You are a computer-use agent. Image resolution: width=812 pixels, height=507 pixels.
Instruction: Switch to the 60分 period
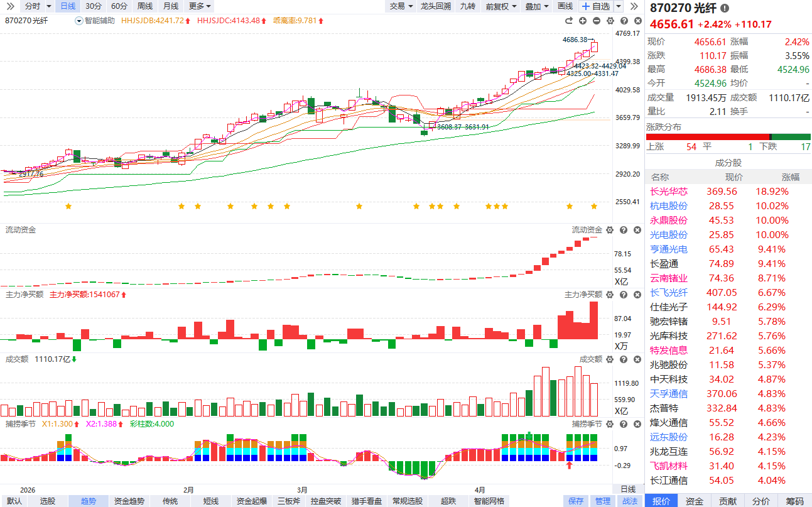[x=119, y=6]
